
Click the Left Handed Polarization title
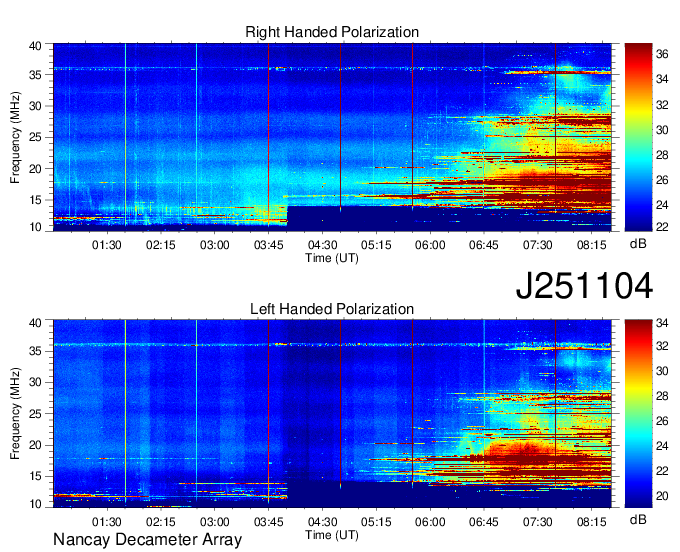(332, 310)
